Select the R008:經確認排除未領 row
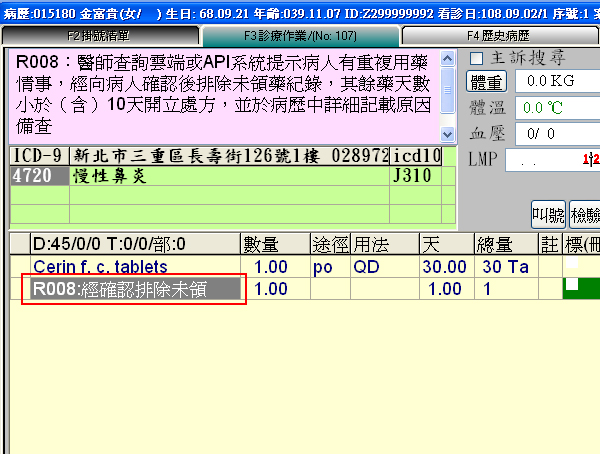This screenshot has width=600, height=454. [x=130, y=288]
